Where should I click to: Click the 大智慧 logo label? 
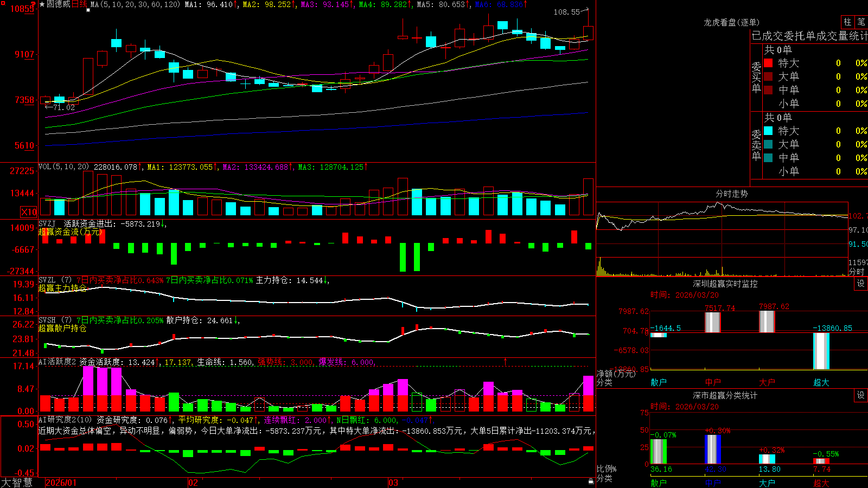pyautogui.click(x=17, y=483)
